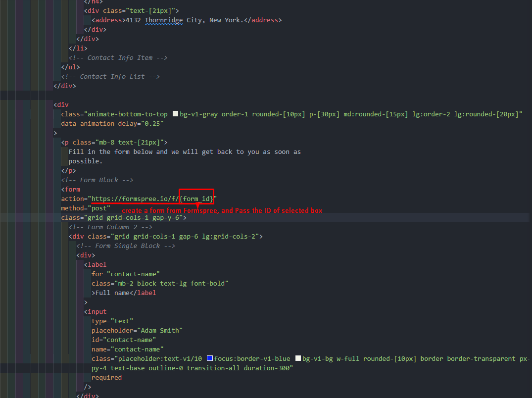
Task: Click the gray color swatch before bg-v1-gray
Action: pyautogui.click(x=175, y=113)
